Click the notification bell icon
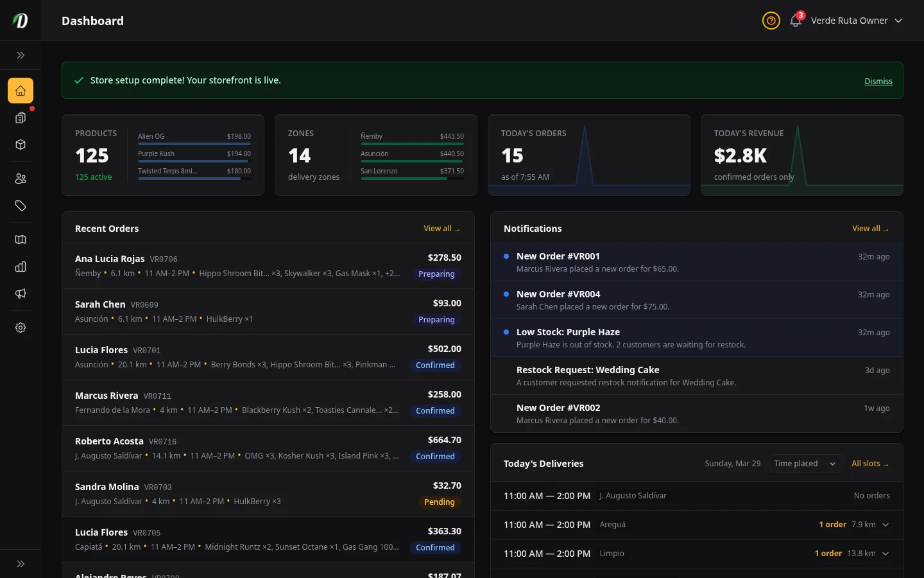924x578 pixels. pos(796,21)
